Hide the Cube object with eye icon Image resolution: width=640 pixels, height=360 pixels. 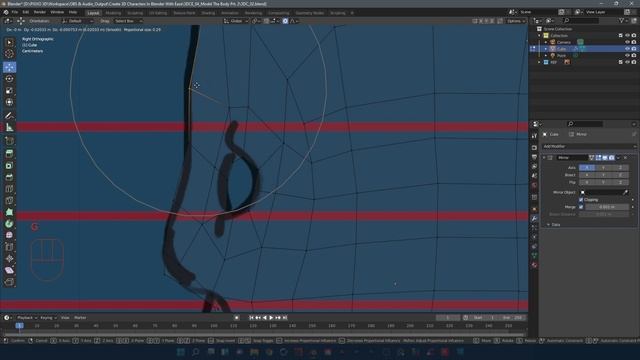pos(627,49)
